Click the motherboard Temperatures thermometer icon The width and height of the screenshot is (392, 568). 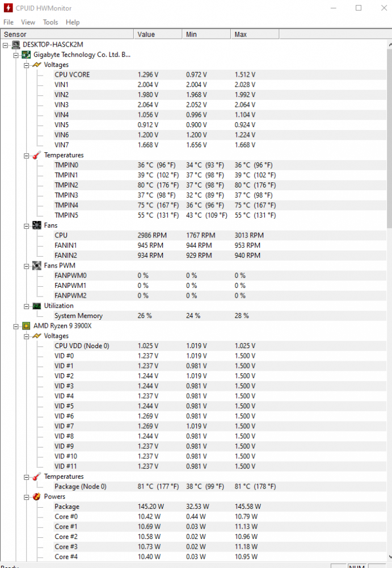(x=36, y=155)
